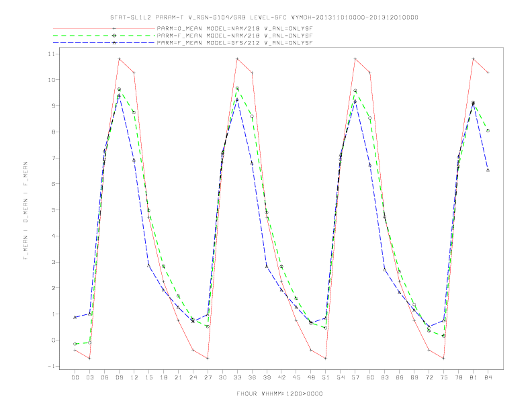532x411 pixels.
Task: Click y-axis tick label 7
Action: click(x=54, y=158)
